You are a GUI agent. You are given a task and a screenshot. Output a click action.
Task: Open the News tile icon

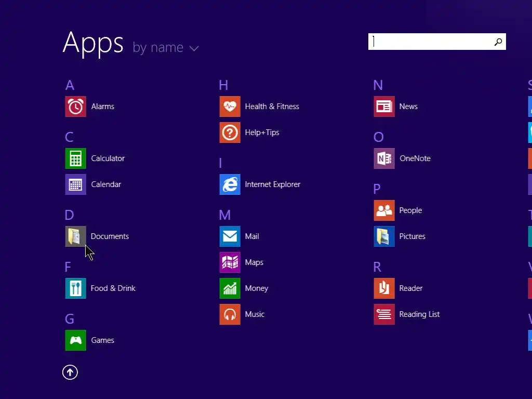click(x=384, y=107)
